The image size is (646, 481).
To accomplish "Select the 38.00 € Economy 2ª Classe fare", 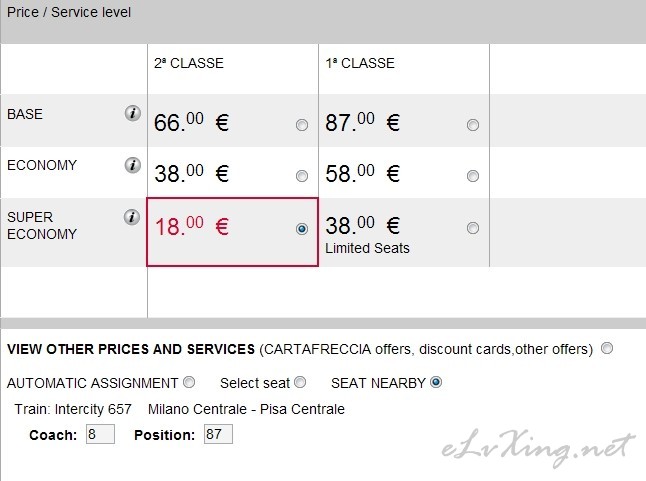I will (302, 176).
